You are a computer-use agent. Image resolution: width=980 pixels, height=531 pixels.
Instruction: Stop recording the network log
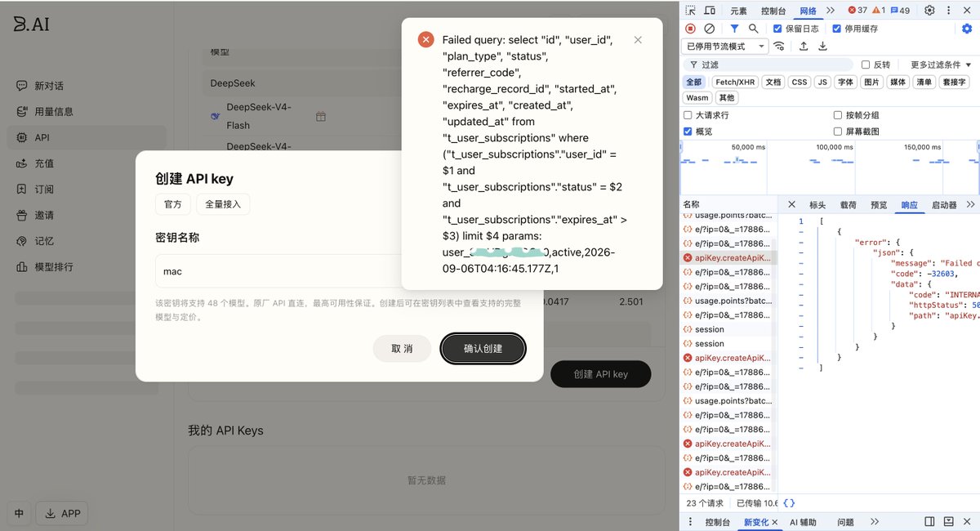click(690, 29)
